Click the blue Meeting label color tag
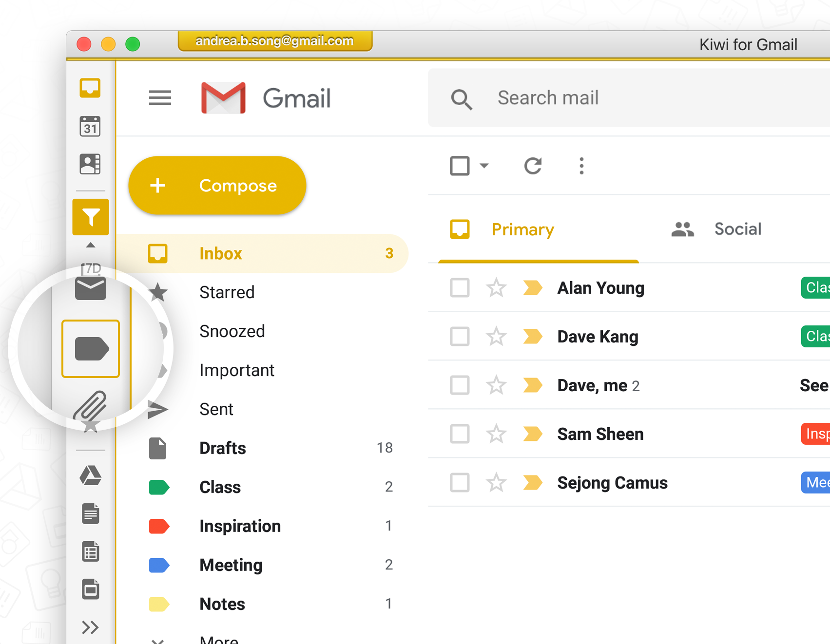830x644 pixels. [159, 565]
